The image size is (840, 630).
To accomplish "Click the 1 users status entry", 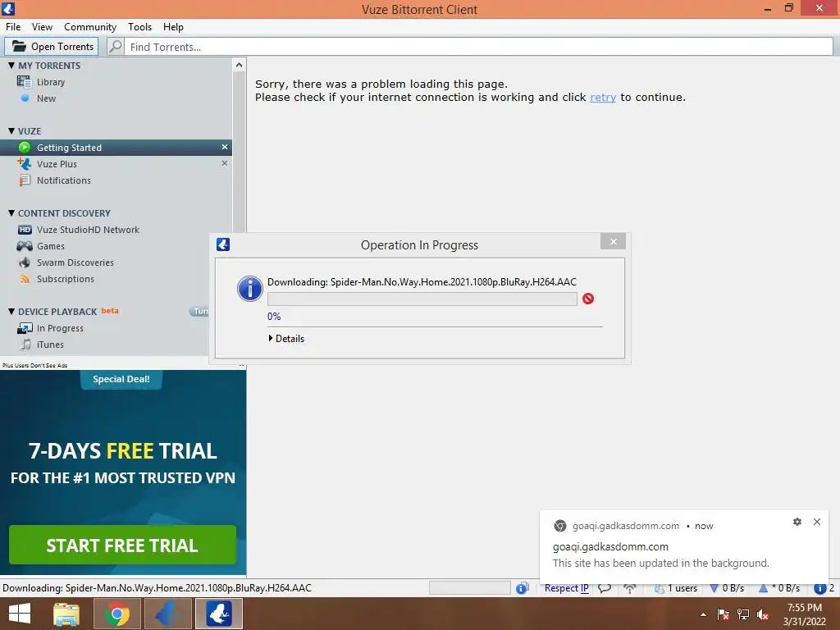I will click(676, 588).
